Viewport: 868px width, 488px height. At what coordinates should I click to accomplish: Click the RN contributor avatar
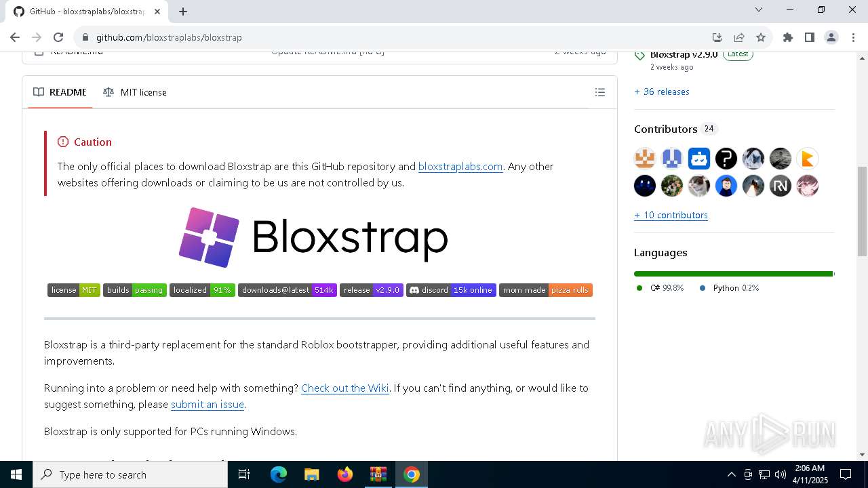point(781,186)
